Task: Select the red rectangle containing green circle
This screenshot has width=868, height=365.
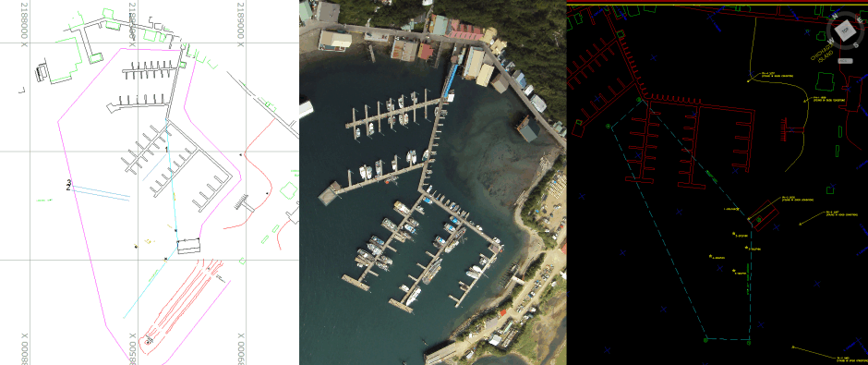Action: click(x=763, y=213)
